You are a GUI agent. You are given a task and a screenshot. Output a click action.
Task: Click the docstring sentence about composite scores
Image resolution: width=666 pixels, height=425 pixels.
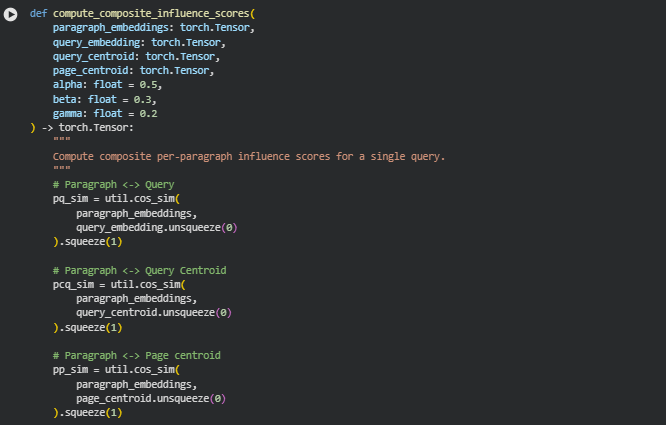point(248,157)
